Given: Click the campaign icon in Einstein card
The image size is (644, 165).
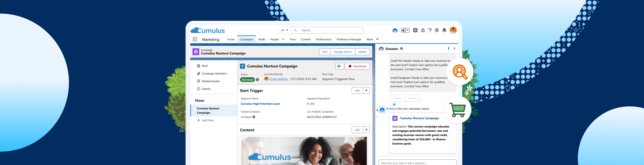Looking at the screenshot, I should tap(395, 118).
